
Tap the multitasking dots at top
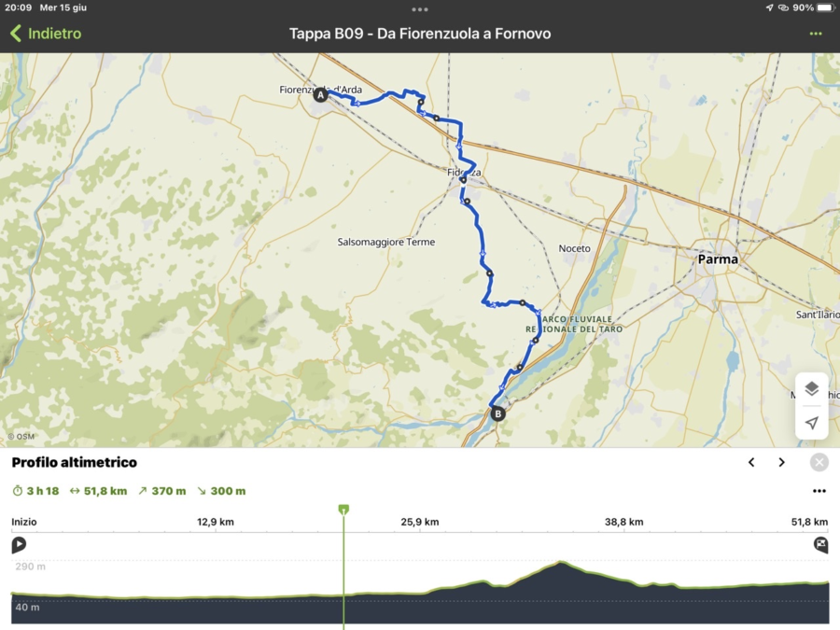tap(420, 8)
